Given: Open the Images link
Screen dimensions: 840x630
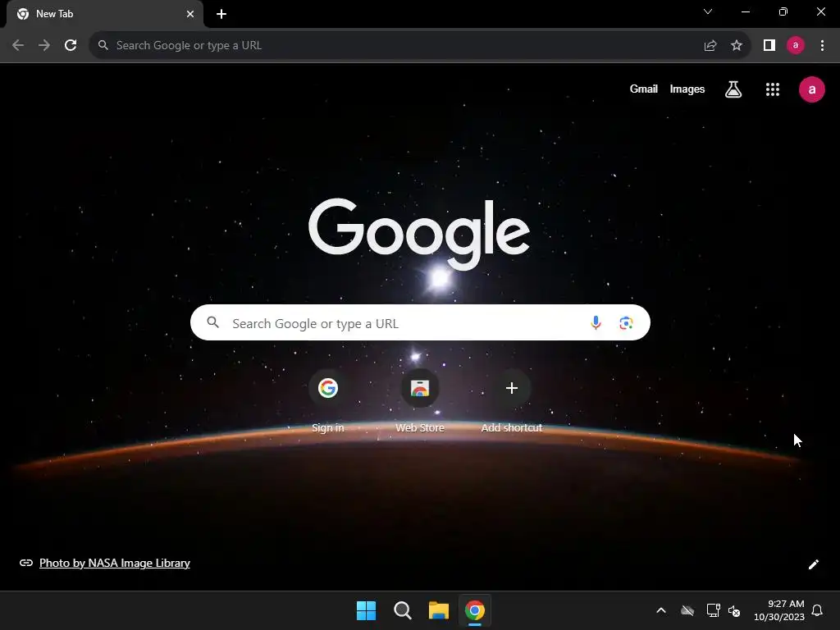Looking at the screenshot, I should [x=687, y=89].
